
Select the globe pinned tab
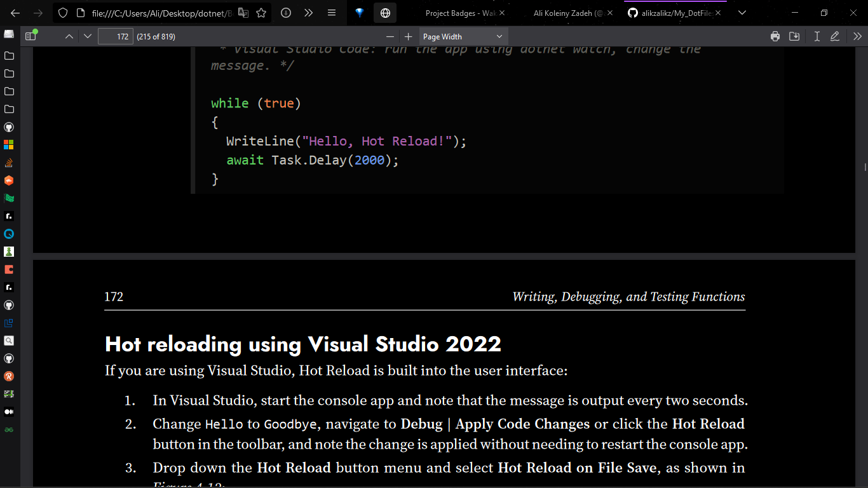385,13
